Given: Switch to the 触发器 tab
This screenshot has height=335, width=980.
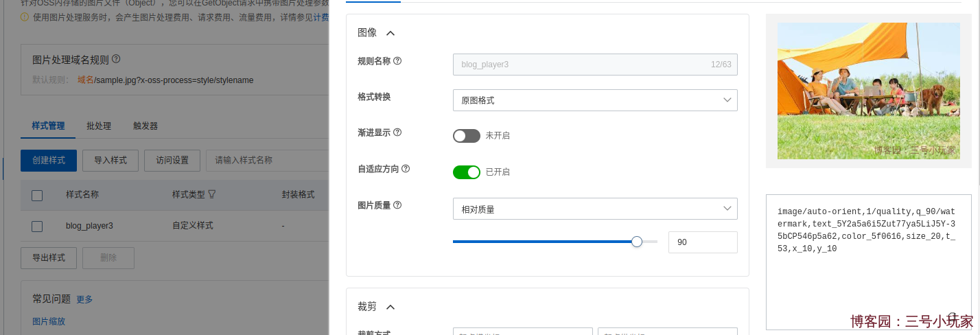Looking at the screenshot, I should click(145, 126).
